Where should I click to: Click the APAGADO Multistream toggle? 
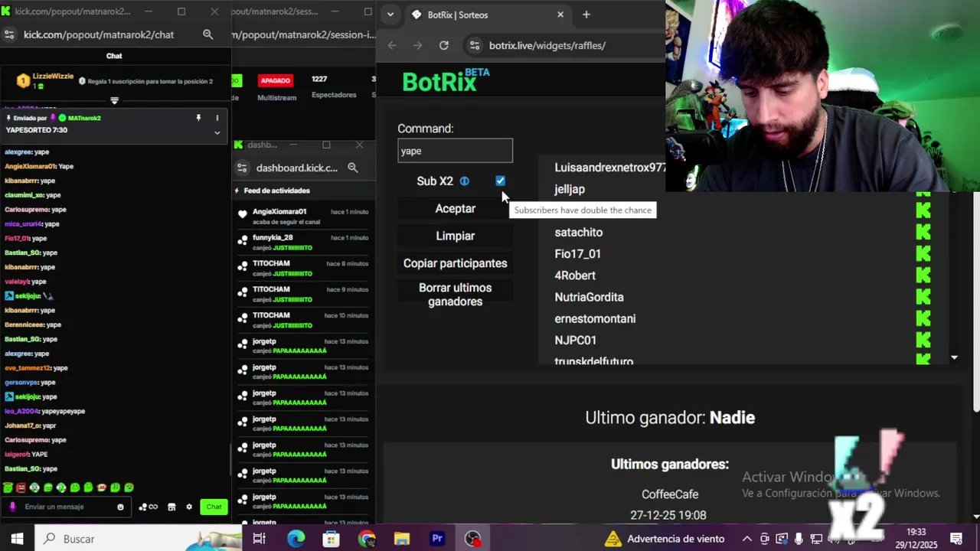pos(276,80)
